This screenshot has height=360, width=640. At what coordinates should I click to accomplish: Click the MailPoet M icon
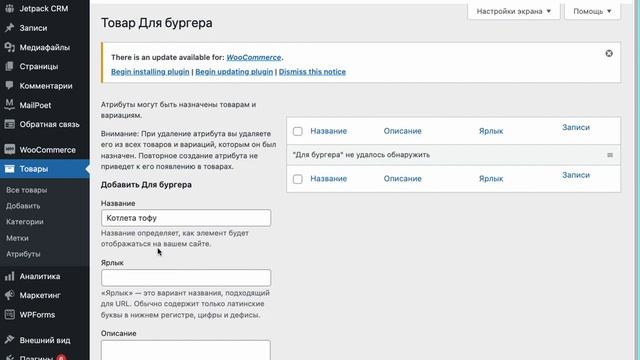(9, 105)
